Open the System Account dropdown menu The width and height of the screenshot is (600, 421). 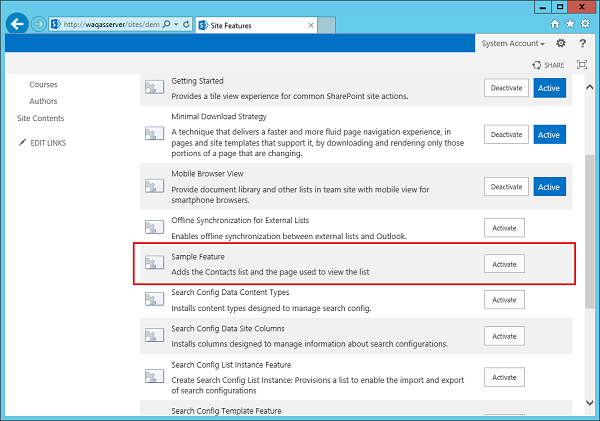point(512,44)
